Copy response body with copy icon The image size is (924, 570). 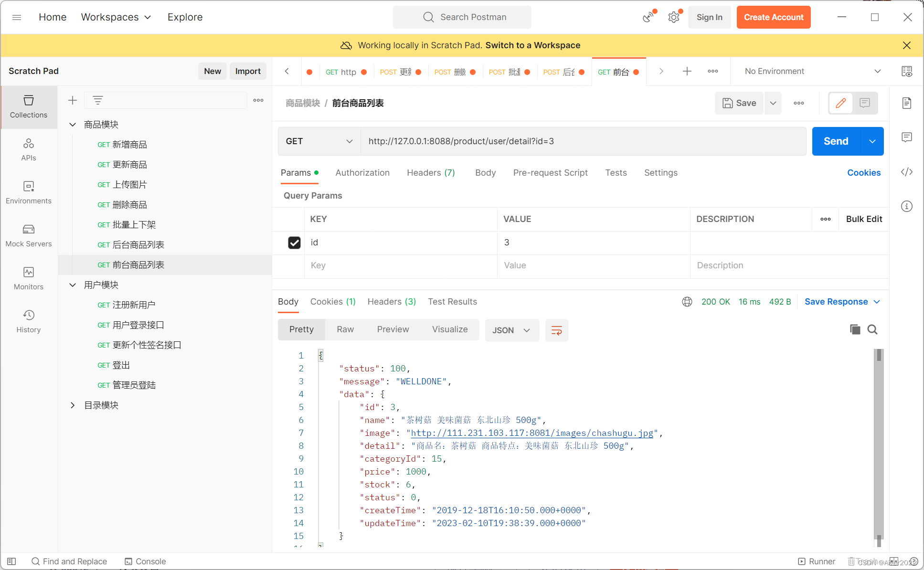tap(855, 329)
